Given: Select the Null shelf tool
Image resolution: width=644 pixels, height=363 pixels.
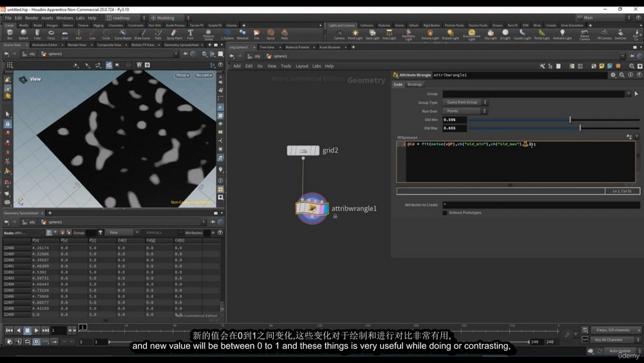Looking at the screenshot, I should point(78,34).
